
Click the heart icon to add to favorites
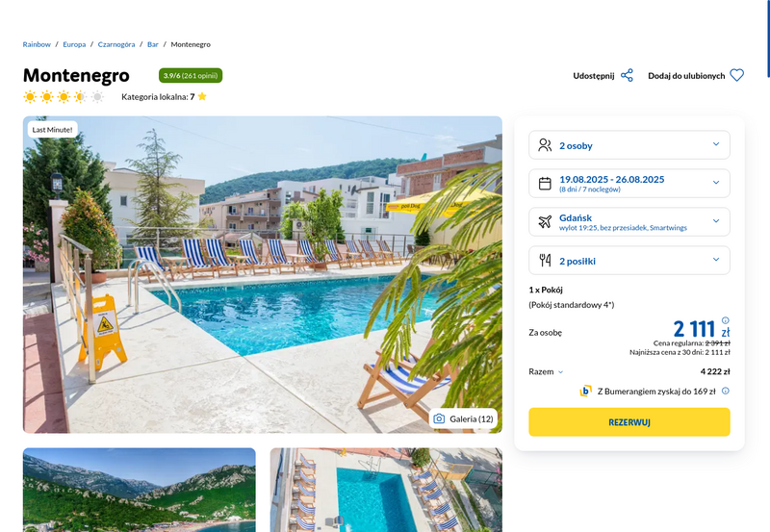(x=736, y=75)
